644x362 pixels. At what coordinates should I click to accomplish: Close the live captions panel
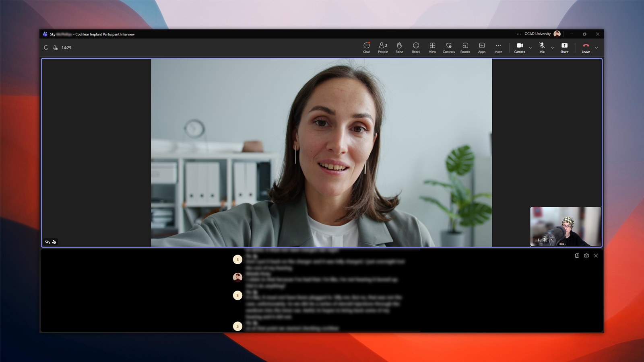pos(596,255)
